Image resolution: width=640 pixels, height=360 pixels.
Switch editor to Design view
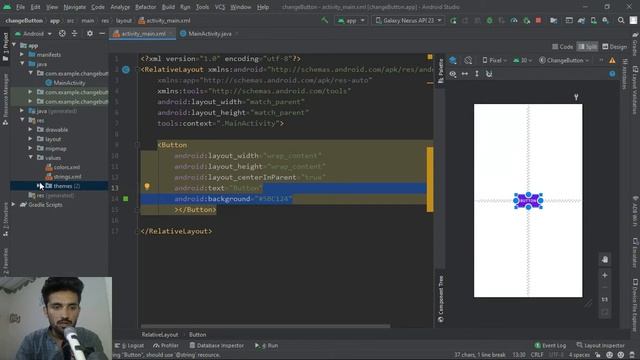click(614, 47)
